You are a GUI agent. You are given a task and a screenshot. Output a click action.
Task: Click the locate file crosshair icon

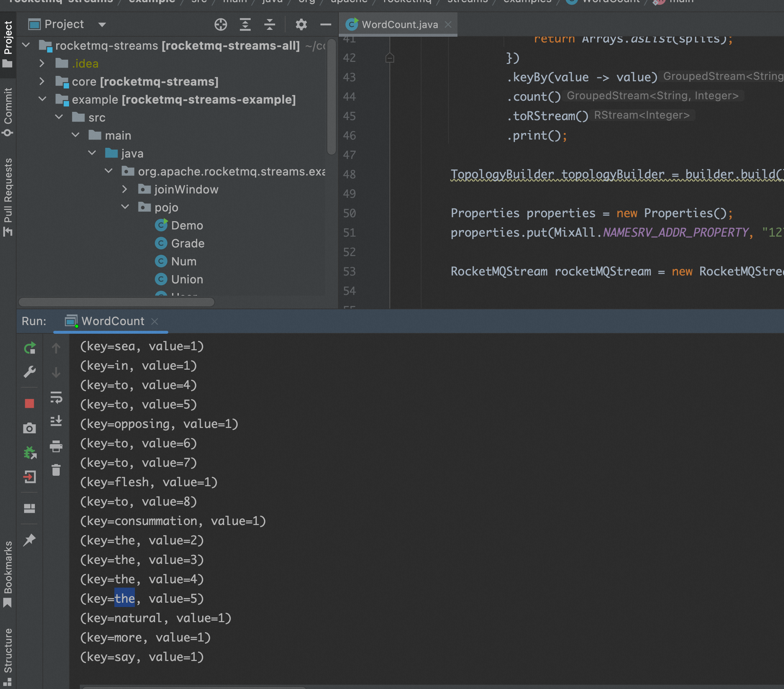tap(220, 24)
